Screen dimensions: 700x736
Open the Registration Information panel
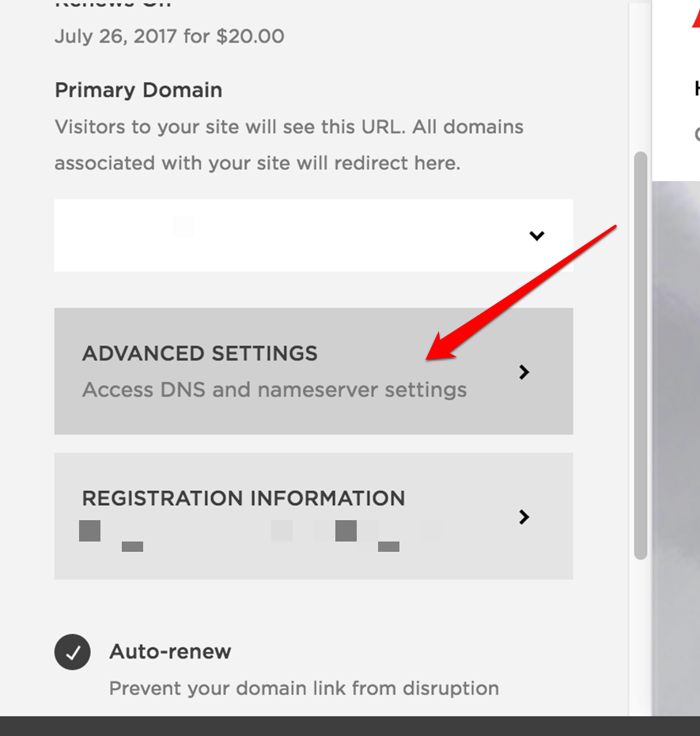tap(313, 516)
